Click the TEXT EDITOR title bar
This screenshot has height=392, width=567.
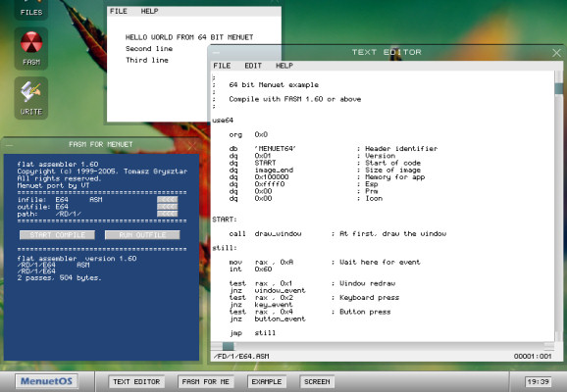point(387,52)
